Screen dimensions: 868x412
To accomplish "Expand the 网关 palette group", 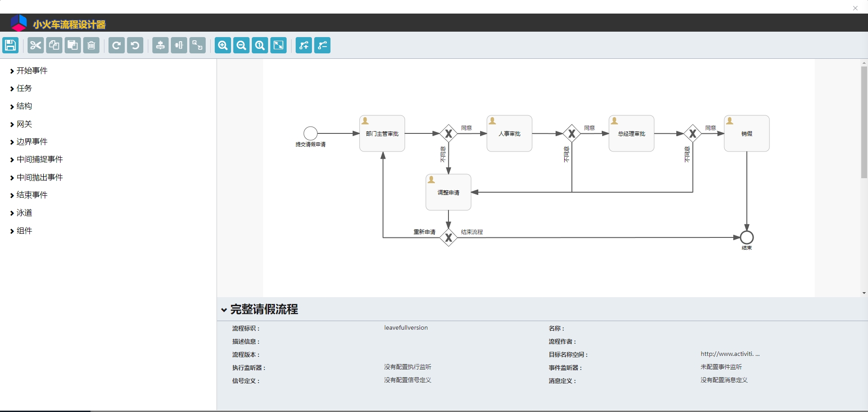I will coord(21,124).
